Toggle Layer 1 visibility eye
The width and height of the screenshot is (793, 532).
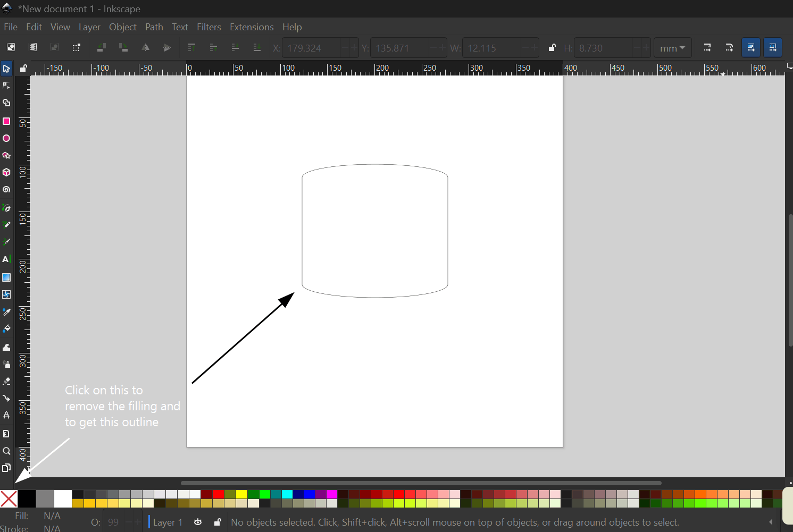click(198, 522)
